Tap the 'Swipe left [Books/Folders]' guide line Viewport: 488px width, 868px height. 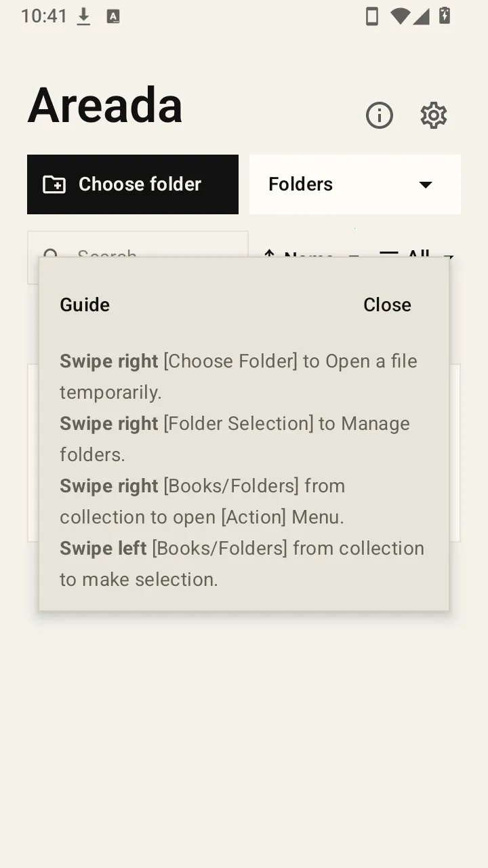click(242, 564)
